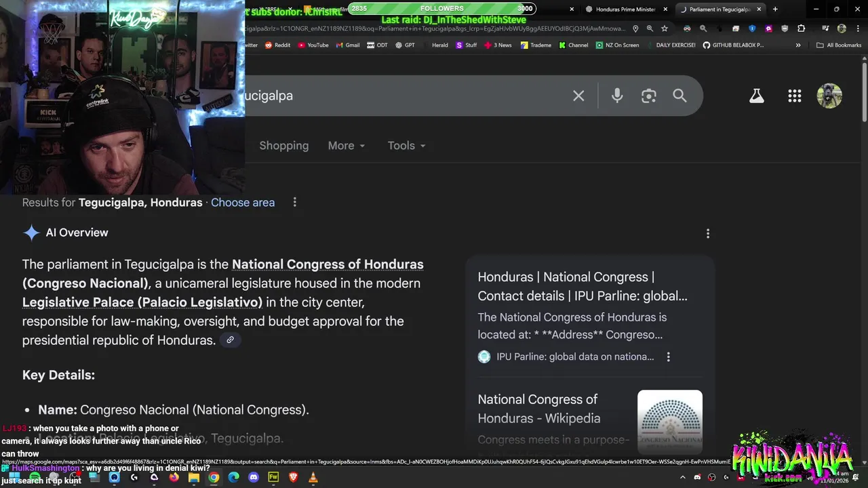Open Discord from the taskbar
This screenshot has width=868, height=488.
pos(254,477)
